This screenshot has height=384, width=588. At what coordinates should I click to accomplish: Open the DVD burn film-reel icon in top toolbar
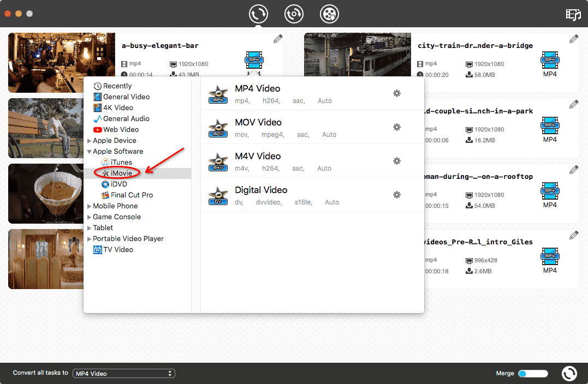329,14
